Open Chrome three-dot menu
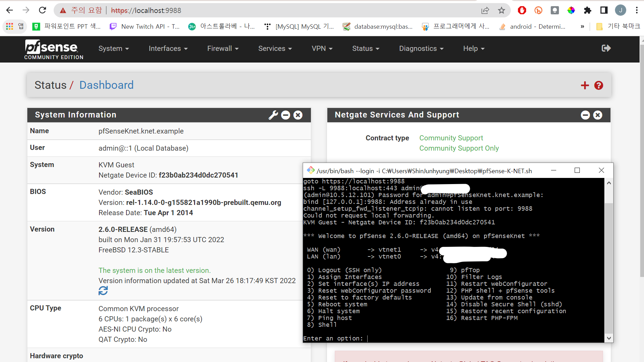Image resolution: width=644 pixels, height=362 pixels. (x=637, y=10)
